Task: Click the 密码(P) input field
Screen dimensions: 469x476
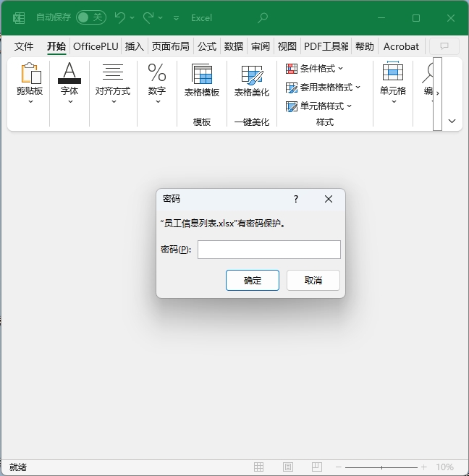Action: (269, 250)
